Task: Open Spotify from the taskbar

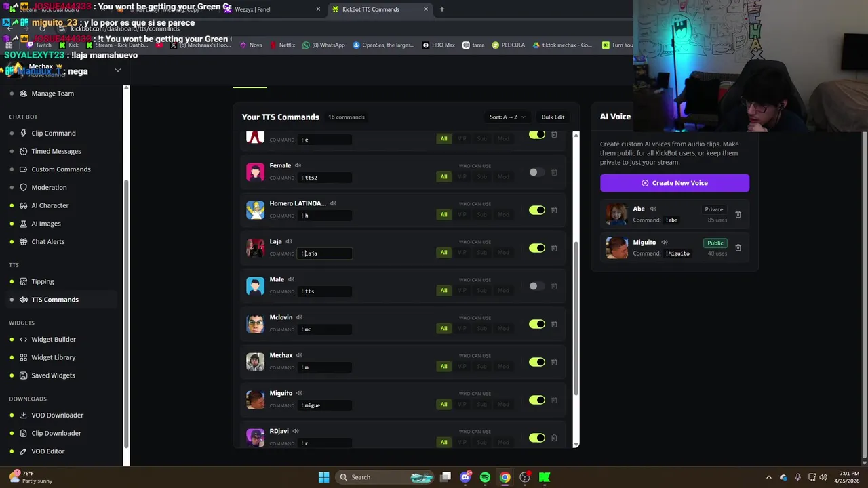Action: (x=485, y=477)
